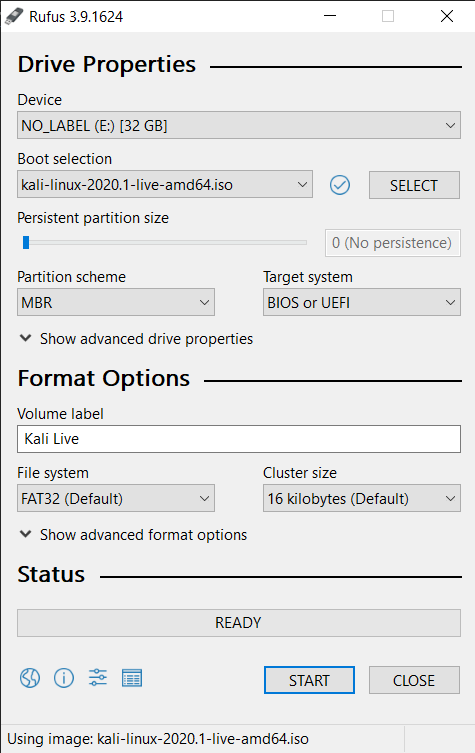This screenshot has height=753, width=475.
Task: Open the Partition scheme MBR dropdown
Action: 116,302
